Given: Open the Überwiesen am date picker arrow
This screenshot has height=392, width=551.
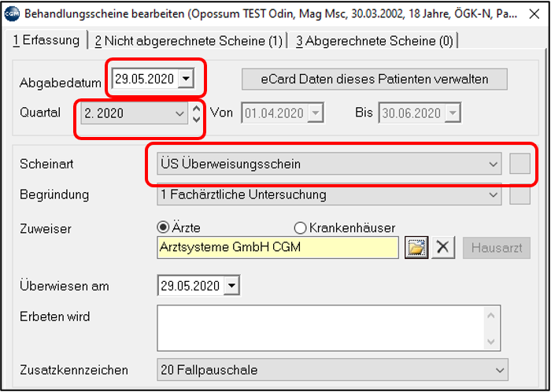Looking at the screenshot, I should click(x=231, y=285).
